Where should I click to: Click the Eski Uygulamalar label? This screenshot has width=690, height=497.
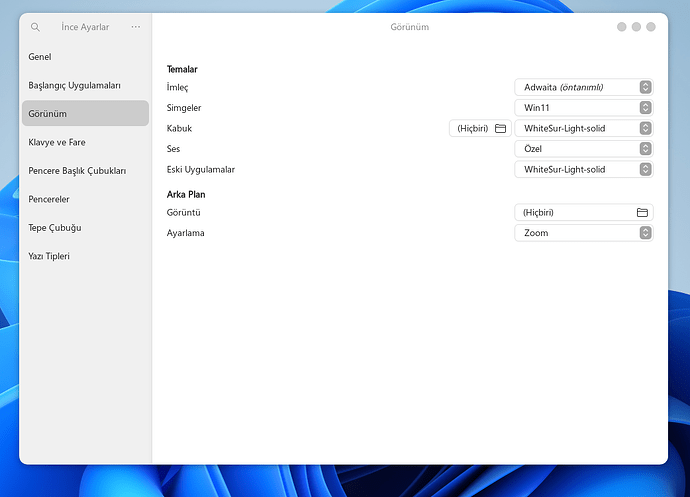point(201,169)
